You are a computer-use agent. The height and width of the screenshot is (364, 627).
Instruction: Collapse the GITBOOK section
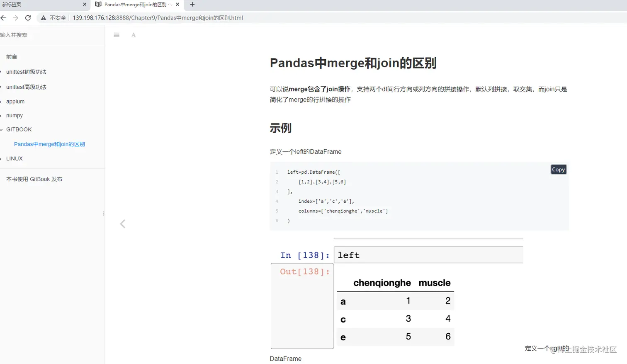click(19, 129)
